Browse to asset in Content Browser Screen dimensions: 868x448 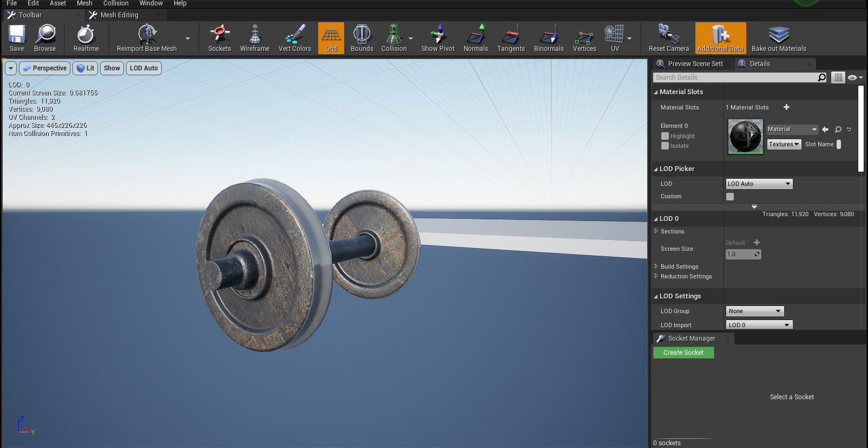[45, 38]
